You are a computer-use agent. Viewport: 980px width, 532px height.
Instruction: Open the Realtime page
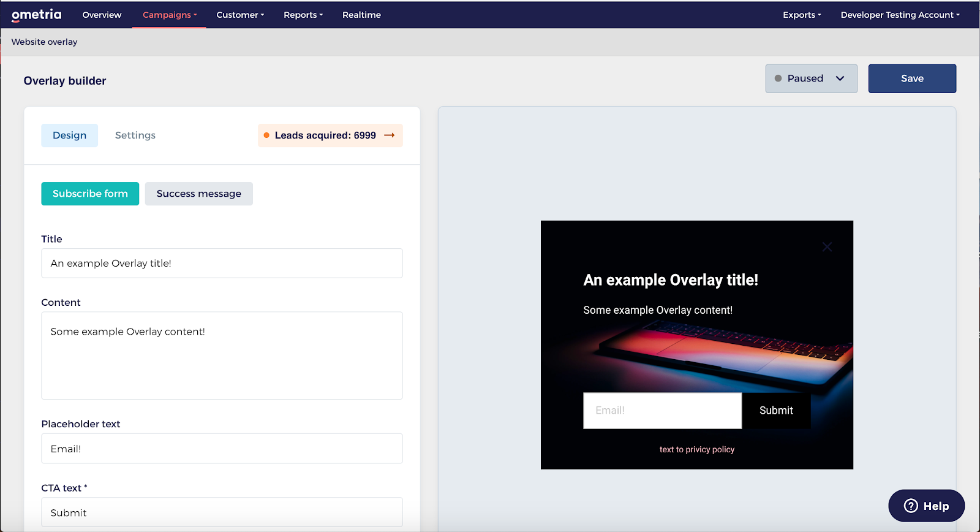(361, 15)
